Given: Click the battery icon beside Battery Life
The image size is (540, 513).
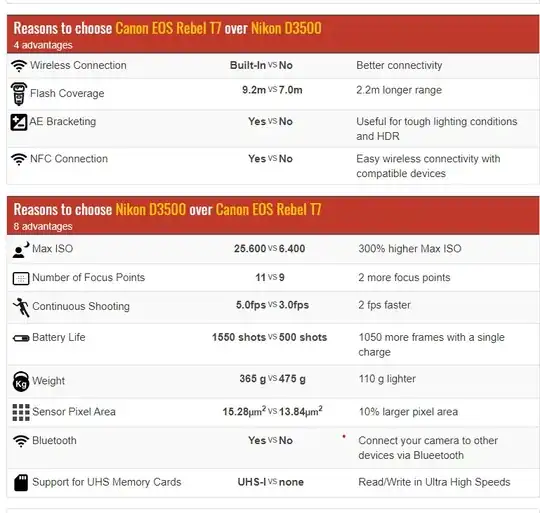Looking at the screenshot, I should 21,338.
